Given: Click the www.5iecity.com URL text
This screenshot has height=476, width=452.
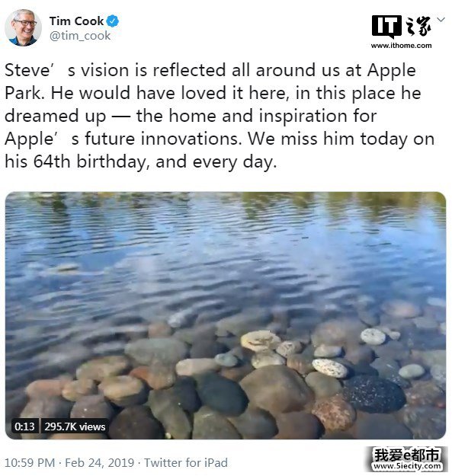Looking at the screenshot, I should coord(407,465).
